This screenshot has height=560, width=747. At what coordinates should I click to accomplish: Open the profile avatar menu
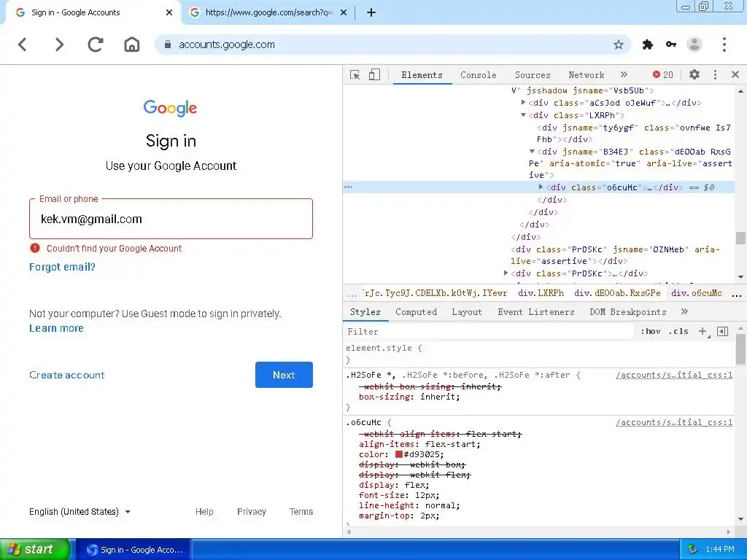coord(694,44)
